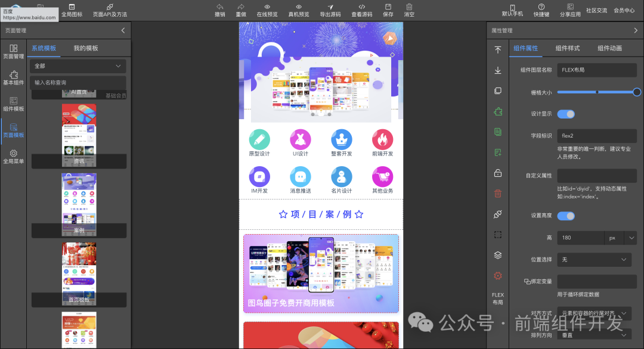This screenshot has width=644, height=349.
Task: Click the link/plug icon in the property toolbar
Action: pos(498,214)
